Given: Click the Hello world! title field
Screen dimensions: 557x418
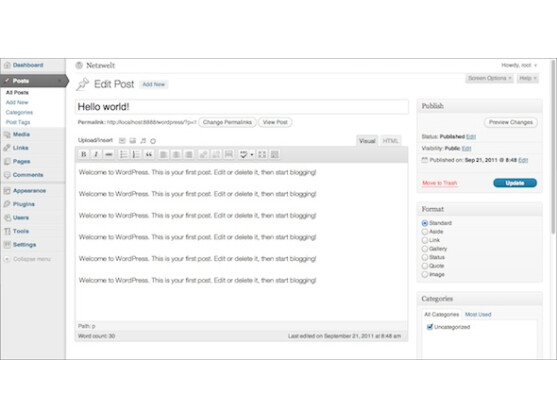Looking at the screenshot, I should point(242,107).
